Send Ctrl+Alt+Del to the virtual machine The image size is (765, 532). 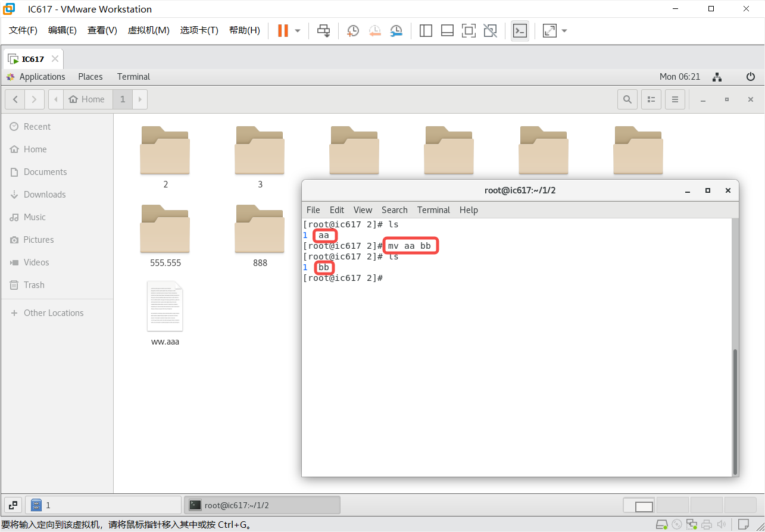pos(323,30)
